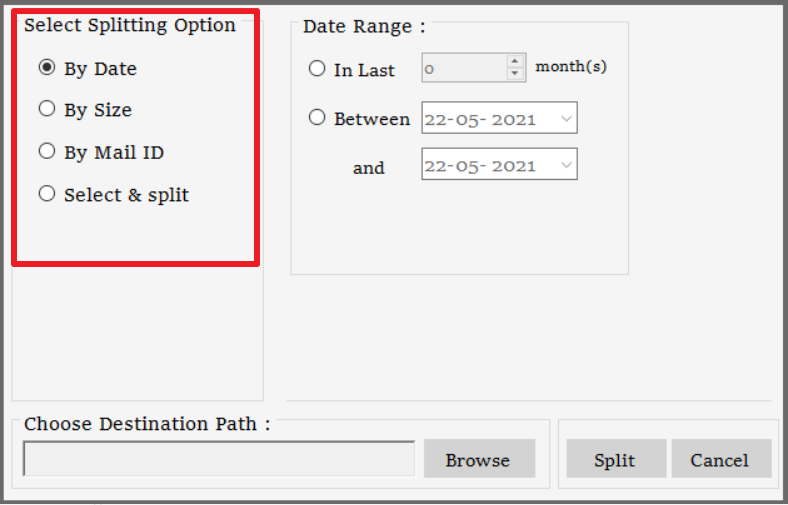
Task: Cancel the split dialog
Action: [720, 460]
